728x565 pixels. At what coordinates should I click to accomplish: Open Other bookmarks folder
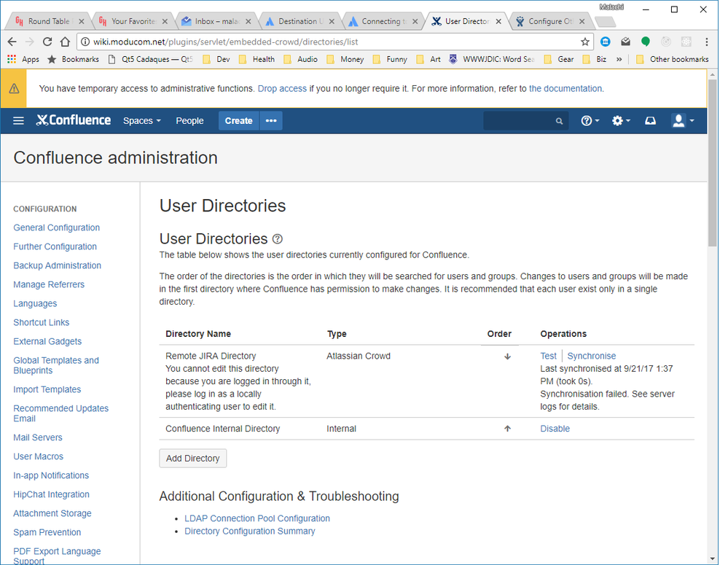coord(673,60)
